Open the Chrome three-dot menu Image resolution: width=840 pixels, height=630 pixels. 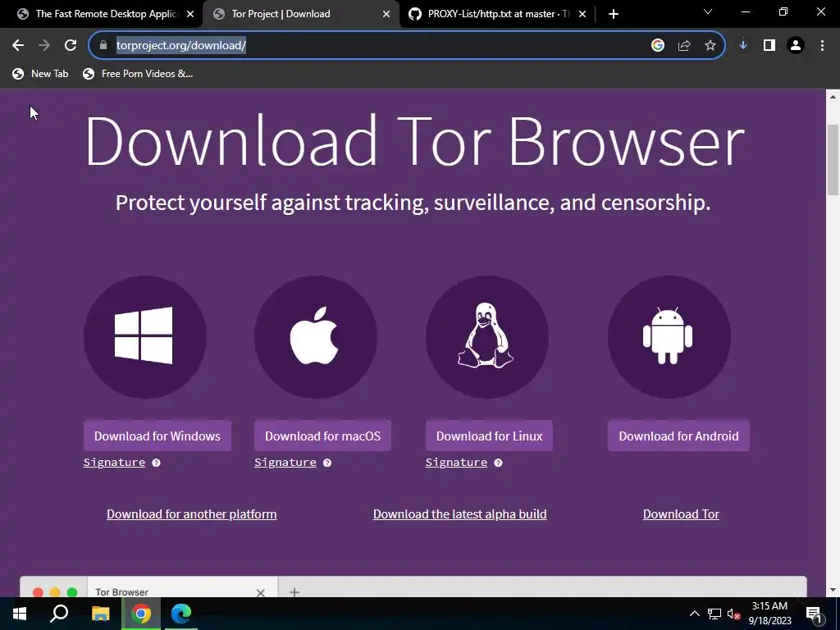[822, 46]
